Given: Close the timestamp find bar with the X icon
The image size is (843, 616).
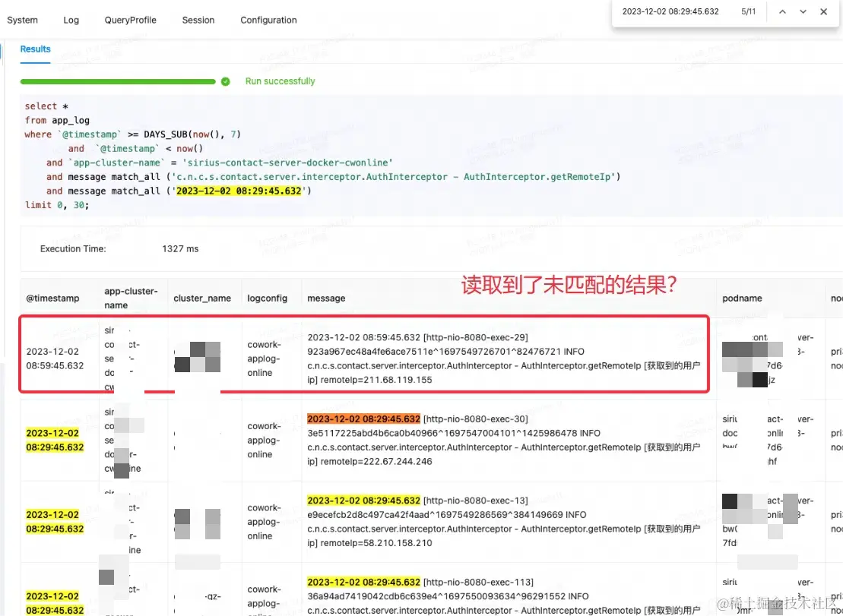Looking at the screenshot, I should pyautogui.click(x=823, y=11).
